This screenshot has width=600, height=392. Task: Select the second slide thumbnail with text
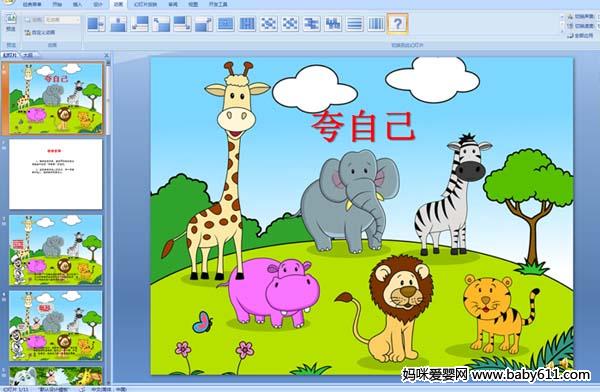pyautogui.click(x=56, y=174)
